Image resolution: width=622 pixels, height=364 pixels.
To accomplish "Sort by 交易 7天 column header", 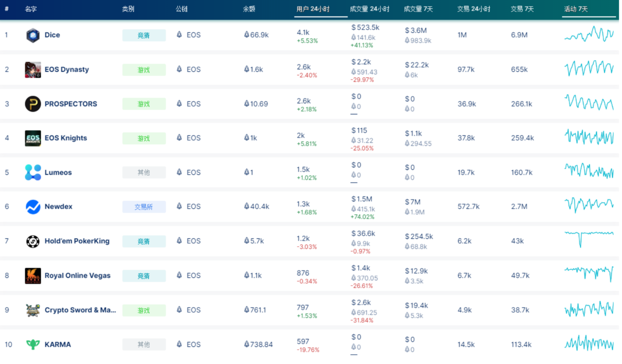I will point(522,9).
